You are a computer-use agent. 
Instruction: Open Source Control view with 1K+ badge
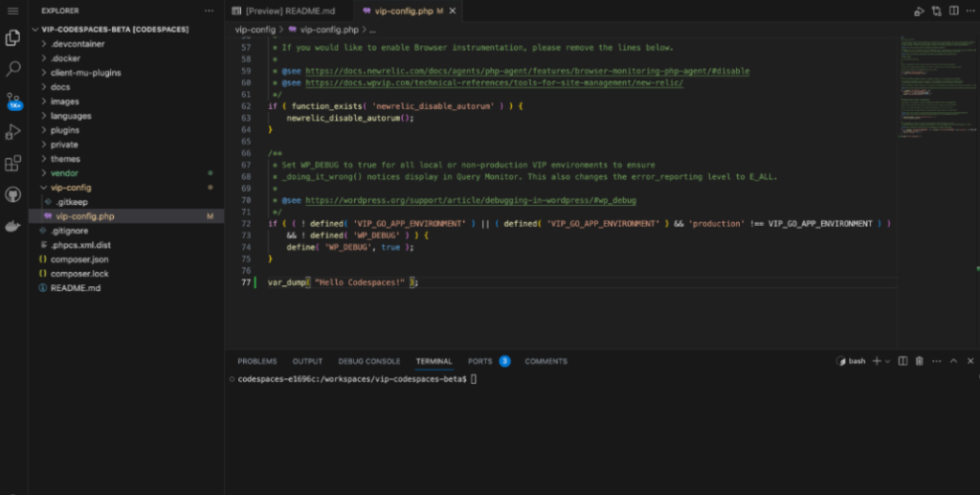point(13,100)
